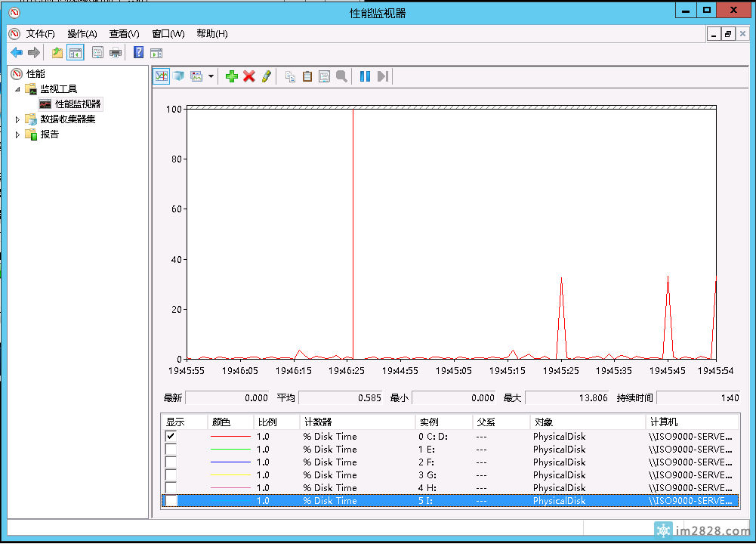Uncheck the 0 C: D: counter checkbox
The width and height of the screenshot is (756, 544).
pos(171,436)
